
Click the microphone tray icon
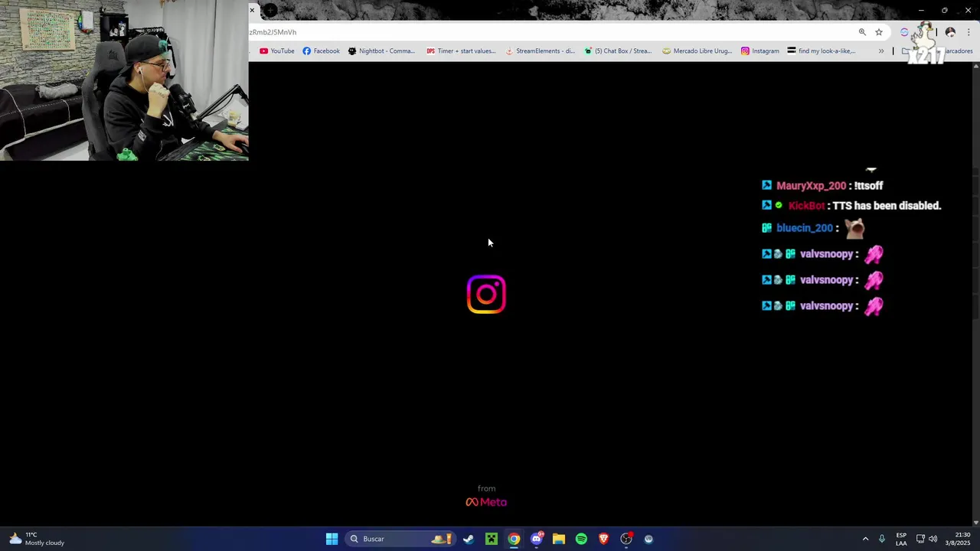882,539
